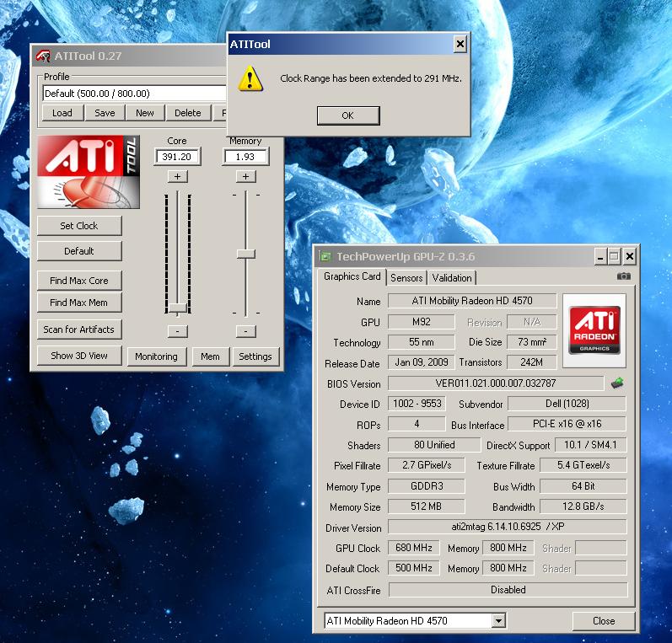Click the Bandwidth value 12.8 GB/s
Viewport: 672px width, 643px height.
pos(583,506)
